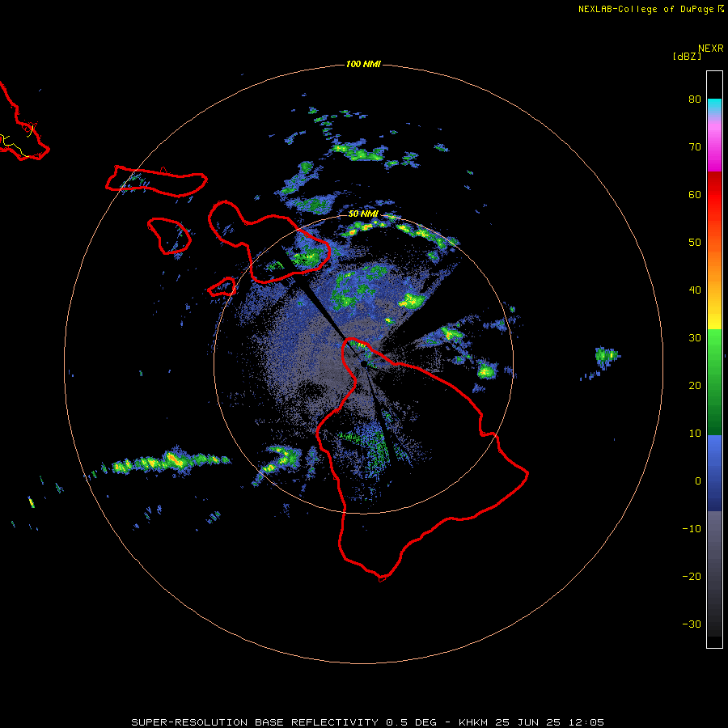Click the -30 value on color scale
728x728 pixels.
coord(692,624)
